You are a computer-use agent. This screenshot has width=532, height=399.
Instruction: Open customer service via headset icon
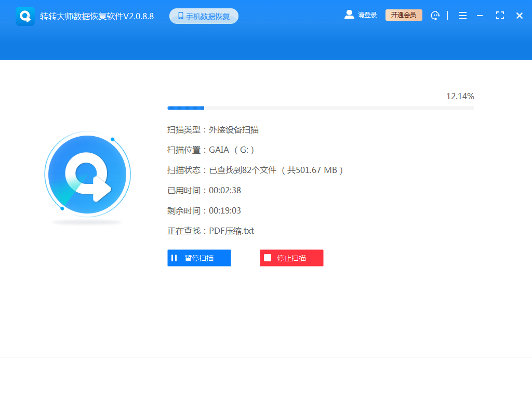[x=435, y=15]
